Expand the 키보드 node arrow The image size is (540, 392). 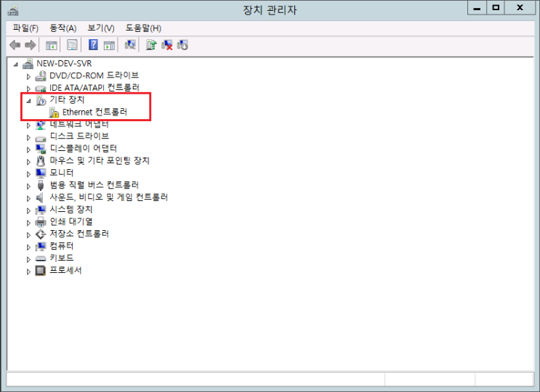[x=28, y=259]
